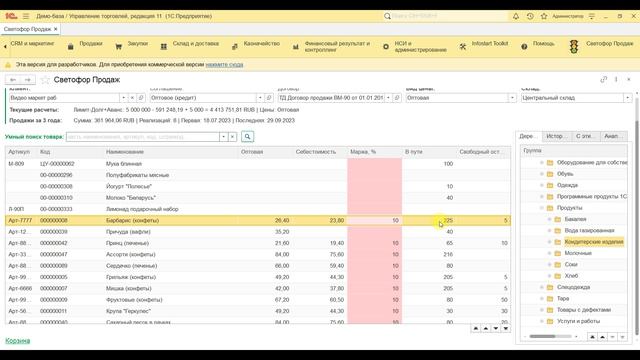Clear the client field
The image size is (640, 360).
click(x=132, y=98)
